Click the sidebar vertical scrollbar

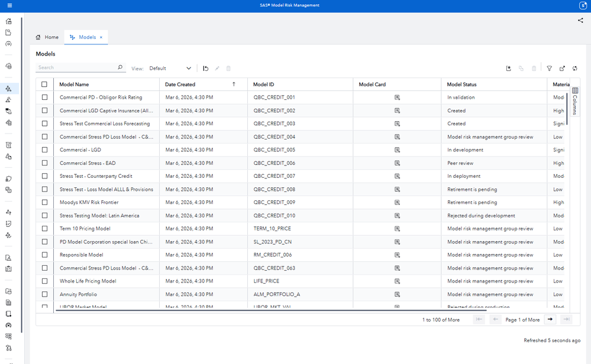21,175
